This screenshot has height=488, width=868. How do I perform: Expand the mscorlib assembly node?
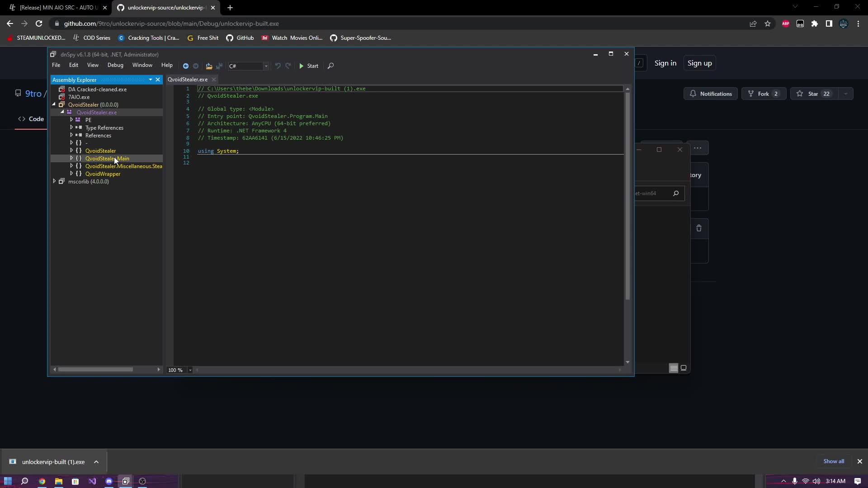pyautogui.click(x=54, y=181)
